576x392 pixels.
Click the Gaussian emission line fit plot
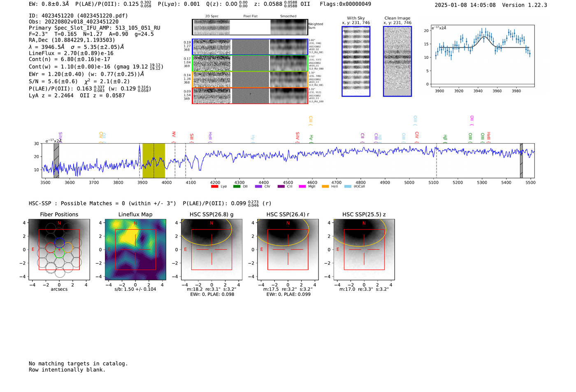(483, 56)
